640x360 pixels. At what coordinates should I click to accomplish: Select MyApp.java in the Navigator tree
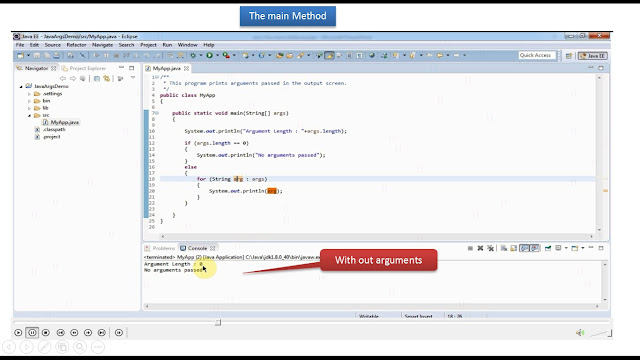61,122
